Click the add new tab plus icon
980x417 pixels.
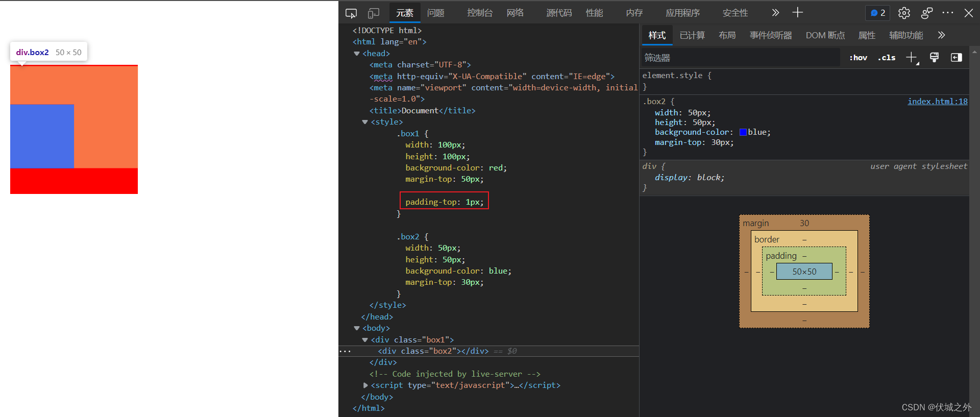[x=797, y=13]
